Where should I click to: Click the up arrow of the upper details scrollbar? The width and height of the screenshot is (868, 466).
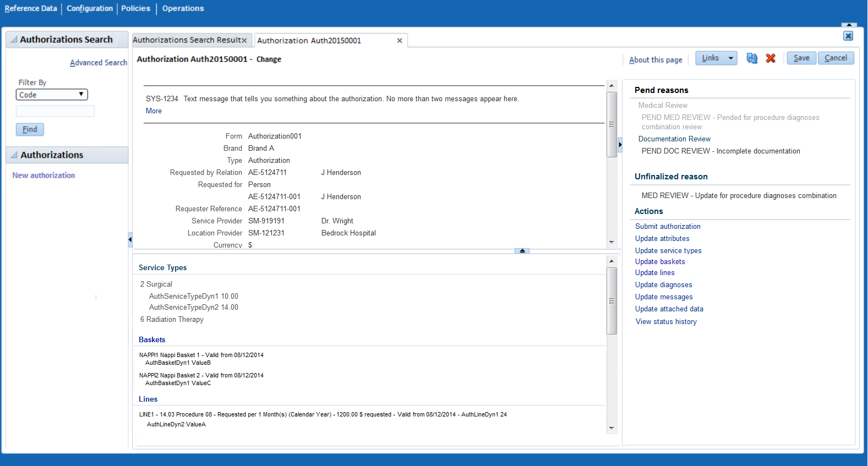[x=612, y=85]
